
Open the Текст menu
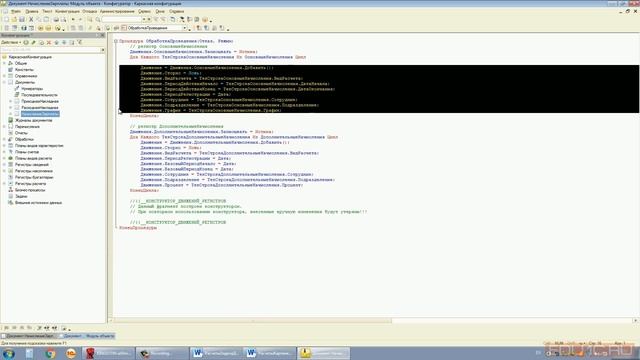[47, 11]
